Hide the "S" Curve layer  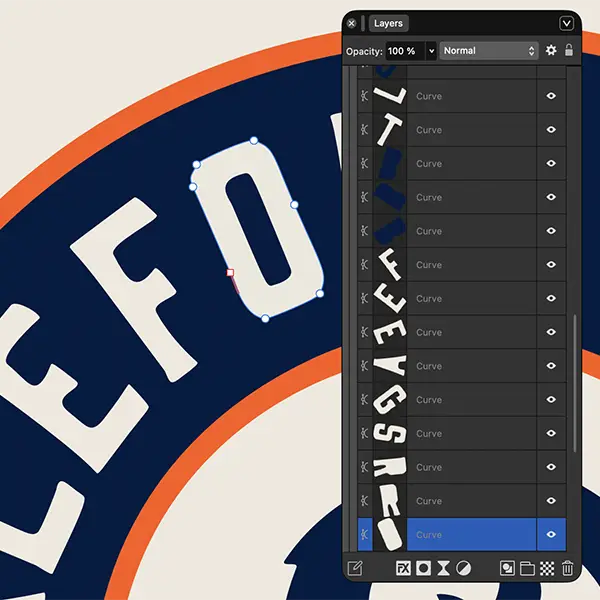(x=551, y=433)
